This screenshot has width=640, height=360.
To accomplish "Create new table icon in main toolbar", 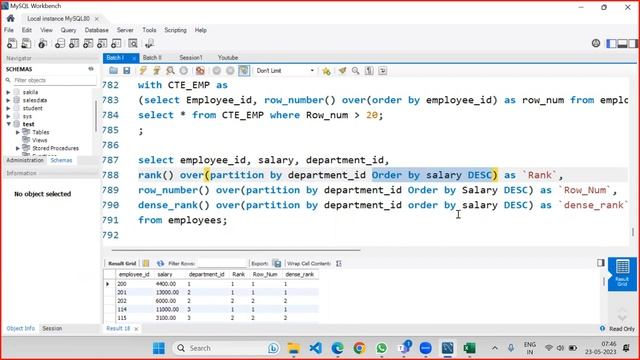I will click(x=74, y=43).
